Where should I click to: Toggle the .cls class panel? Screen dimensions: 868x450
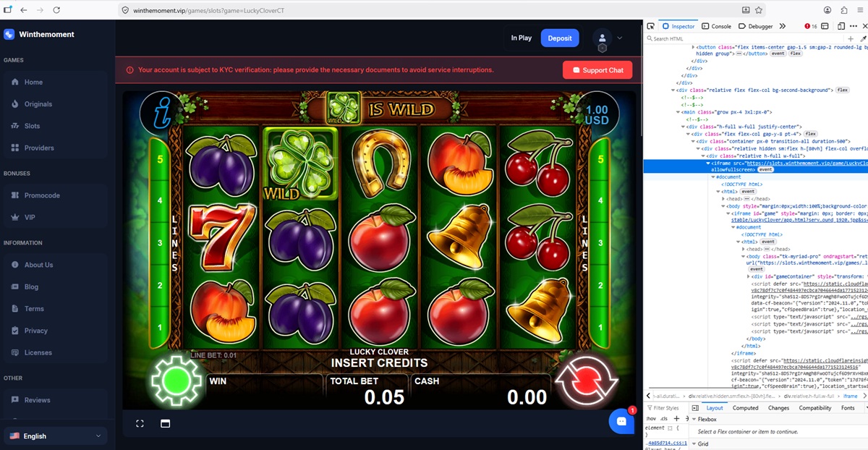click(x=664, y=418)
